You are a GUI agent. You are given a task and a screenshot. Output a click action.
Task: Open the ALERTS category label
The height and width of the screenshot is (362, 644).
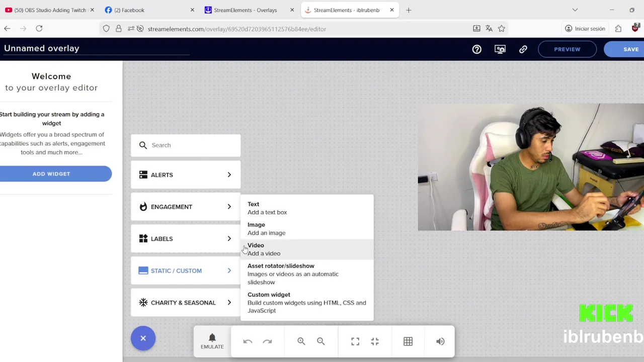[162, 175]
